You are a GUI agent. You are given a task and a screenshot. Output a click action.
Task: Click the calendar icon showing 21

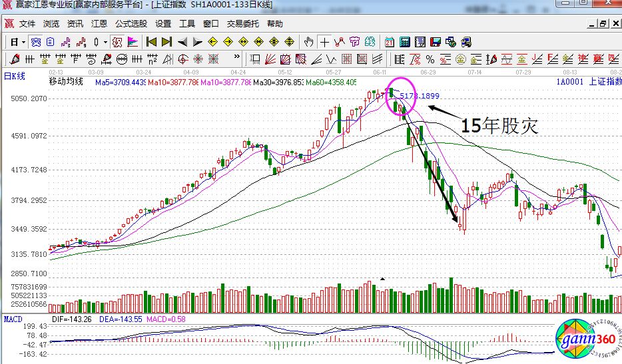click(x=390, y=42)
